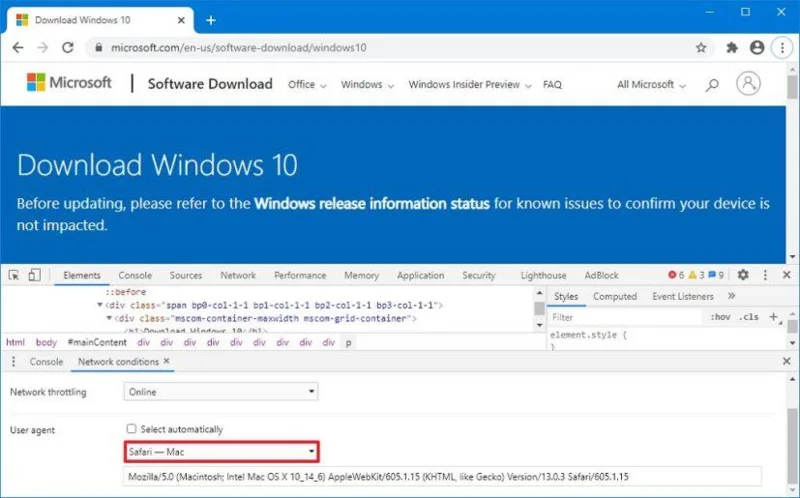Open the Performance tab
Image resolution: width=800 pixels, height=498 pixels.
point(300,275)
